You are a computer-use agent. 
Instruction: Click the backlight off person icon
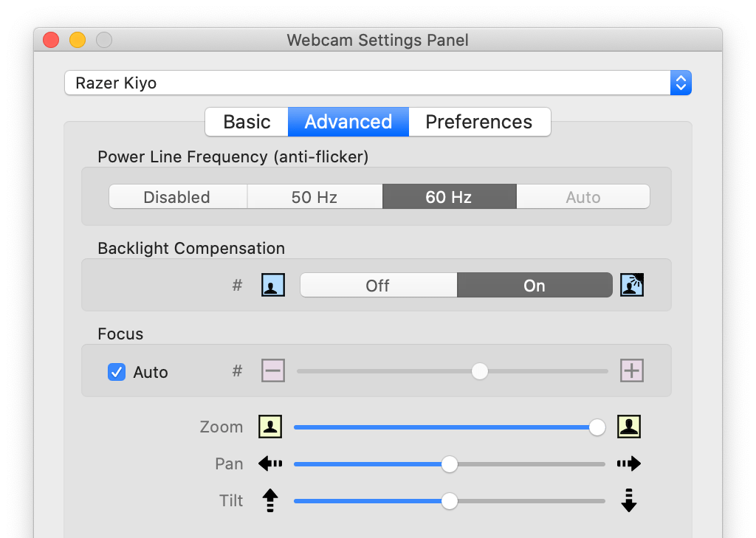pos(273,286)
